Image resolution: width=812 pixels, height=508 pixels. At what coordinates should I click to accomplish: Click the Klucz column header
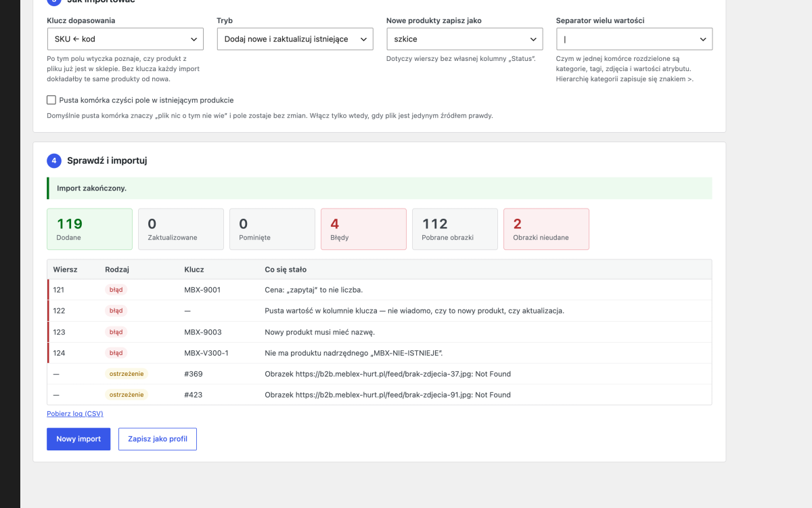click(194, 270)
